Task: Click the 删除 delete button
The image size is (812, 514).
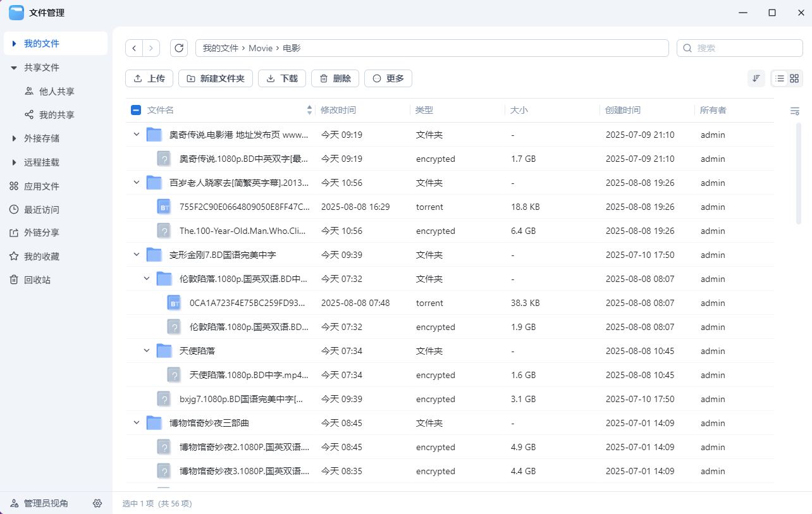Action: [x=335, y=78]
